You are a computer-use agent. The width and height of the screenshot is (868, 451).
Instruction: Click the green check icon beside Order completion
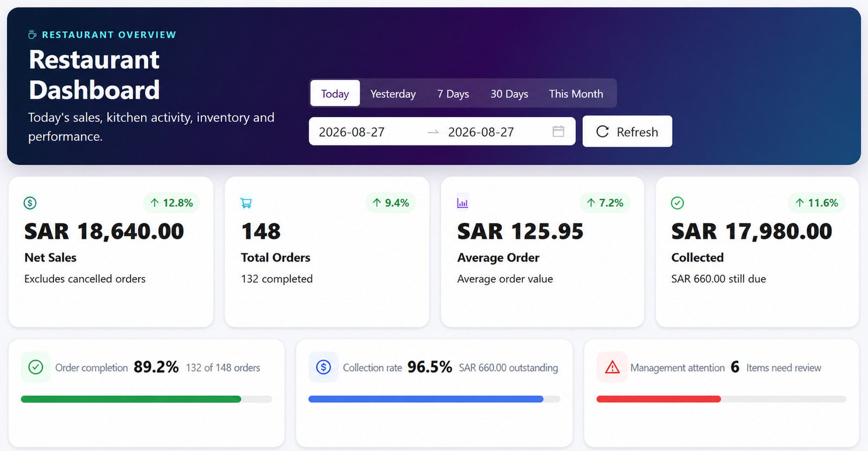click(x=36, y=367)
